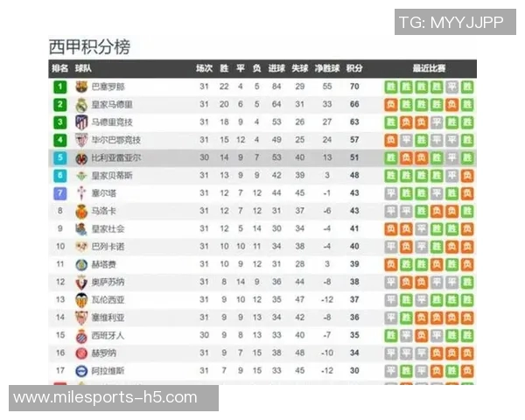Click the 场次 column header
This screenshot has width=525, height=420.
[204, 68]
